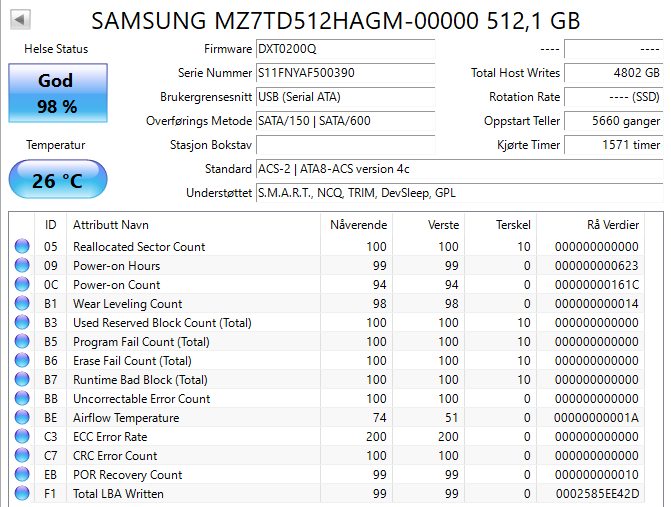Select the Oppstart Teller value 5660 ganger
Screen dimensions: 671x507
[x=614, y=121]
